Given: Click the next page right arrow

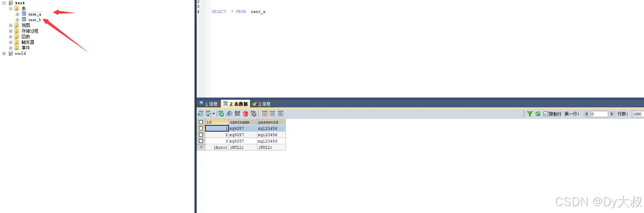Looking at the screenshot, I should coord(613,114).
